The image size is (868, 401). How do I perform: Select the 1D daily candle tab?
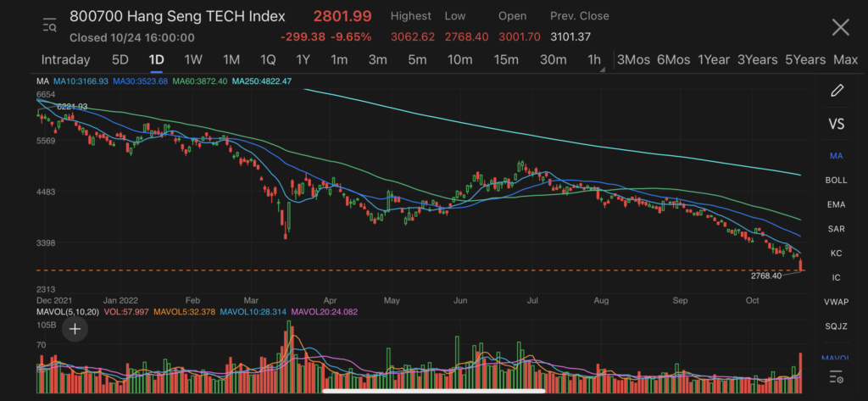(x=156, y=60)
